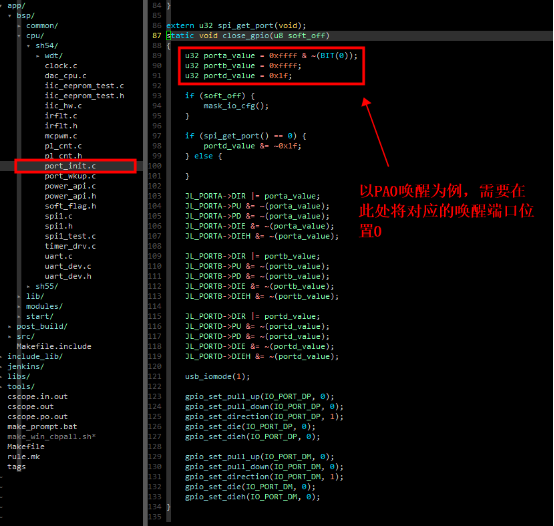Open power_api.c file
554x526 pixels.
point(70,186)
